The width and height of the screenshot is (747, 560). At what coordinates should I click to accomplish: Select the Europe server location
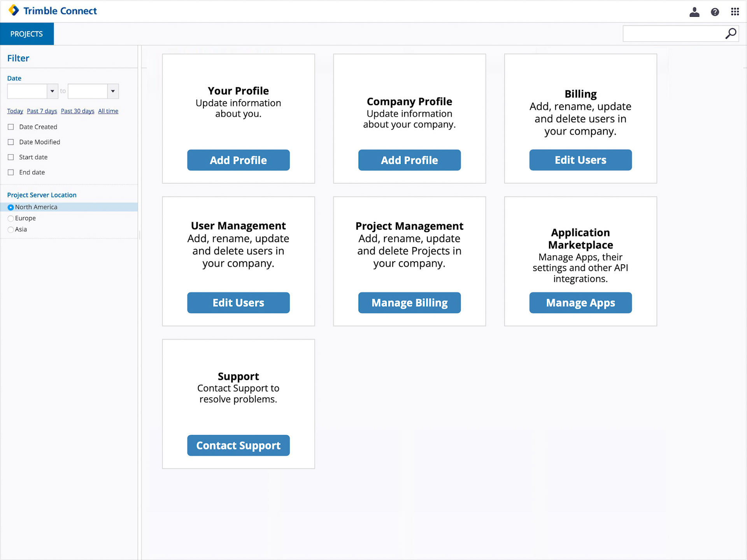(x=11, y=218)
